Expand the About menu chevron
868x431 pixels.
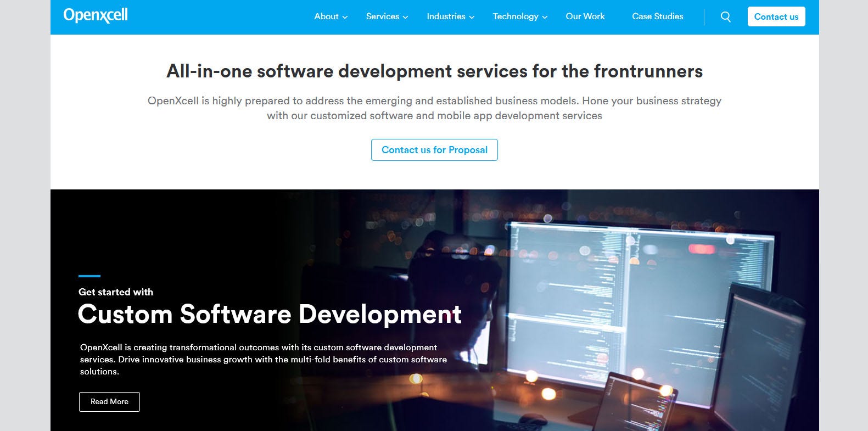(x=345, y=17)
